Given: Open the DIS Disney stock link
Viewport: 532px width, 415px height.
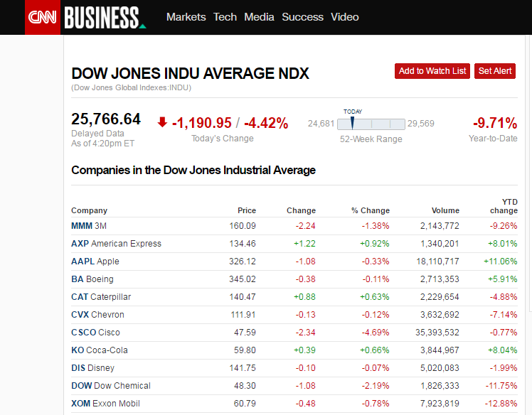Looking at the screenshot, I should 92,368.
